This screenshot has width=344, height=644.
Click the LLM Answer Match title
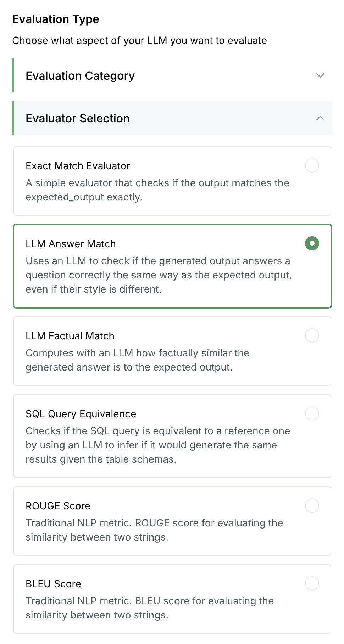pos(71,244)
